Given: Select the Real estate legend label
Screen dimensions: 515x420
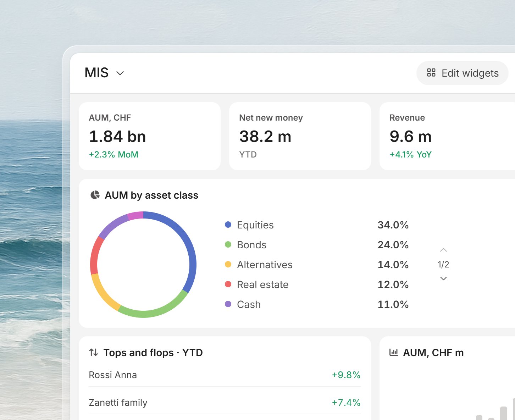Looking at the screenshot, I should (x=263, y=284).
